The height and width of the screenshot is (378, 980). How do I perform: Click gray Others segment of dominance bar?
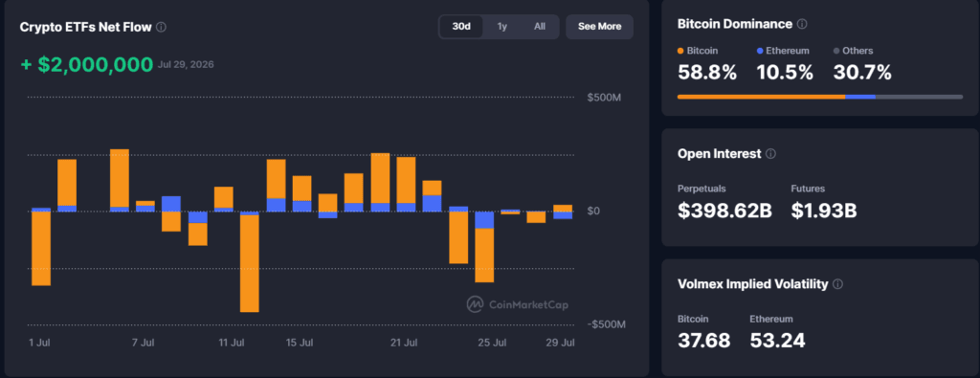pyautogui.click(x=920, y=97)
